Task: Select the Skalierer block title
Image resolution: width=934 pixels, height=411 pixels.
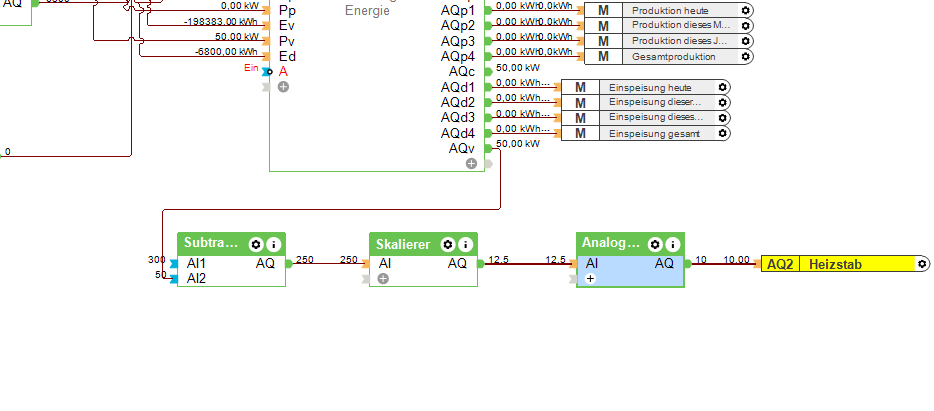Action: pyautogui.click(x=403, y=244)
